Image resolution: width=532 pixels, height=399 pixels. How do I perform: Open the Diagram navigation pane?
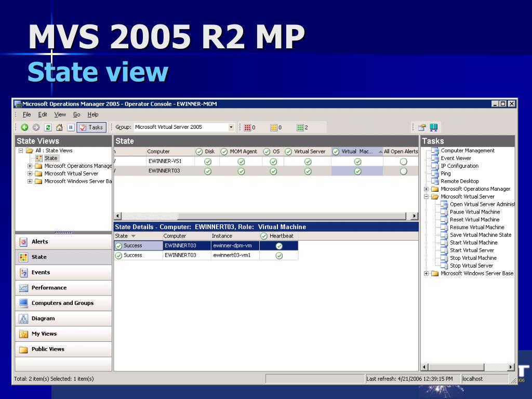63,318
